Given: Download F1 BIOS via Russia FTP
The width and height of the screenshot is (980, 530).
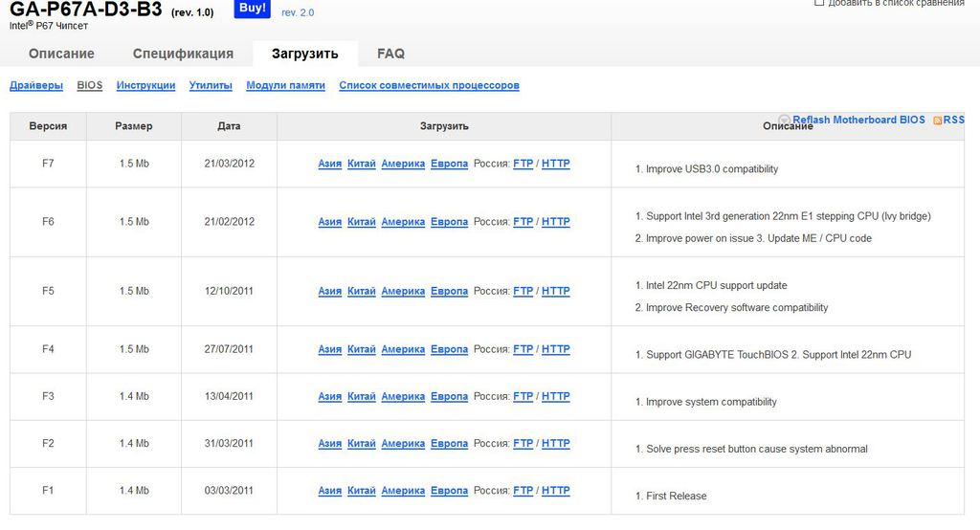Looking at the screenshot, I should pos(523,491).
